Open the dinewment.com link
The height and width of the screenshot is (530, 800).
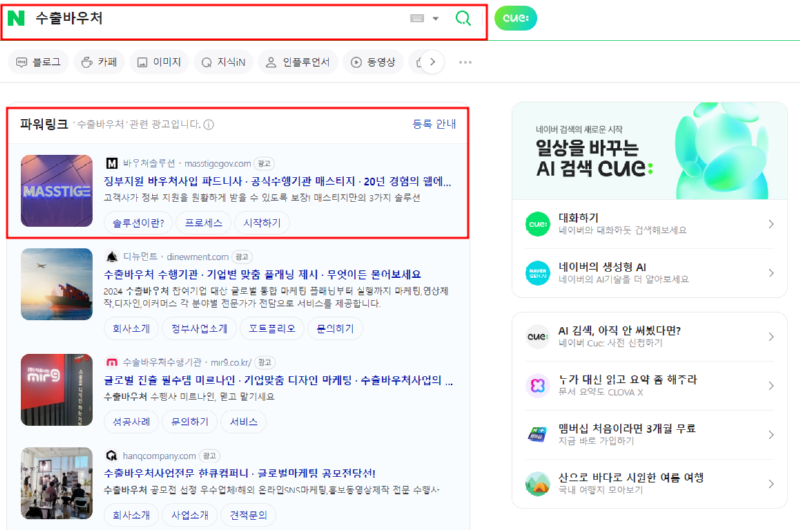click(197, 257)
